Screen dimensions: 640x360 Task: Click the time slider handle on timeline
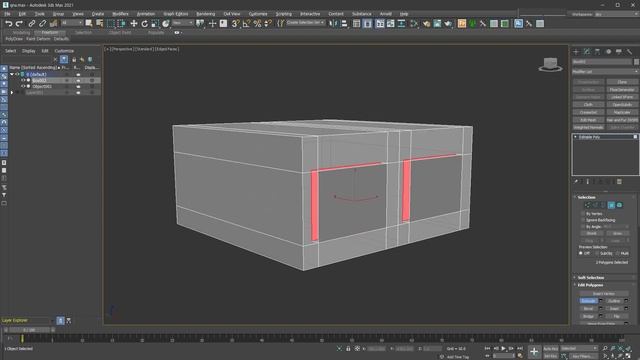(29, 330)
